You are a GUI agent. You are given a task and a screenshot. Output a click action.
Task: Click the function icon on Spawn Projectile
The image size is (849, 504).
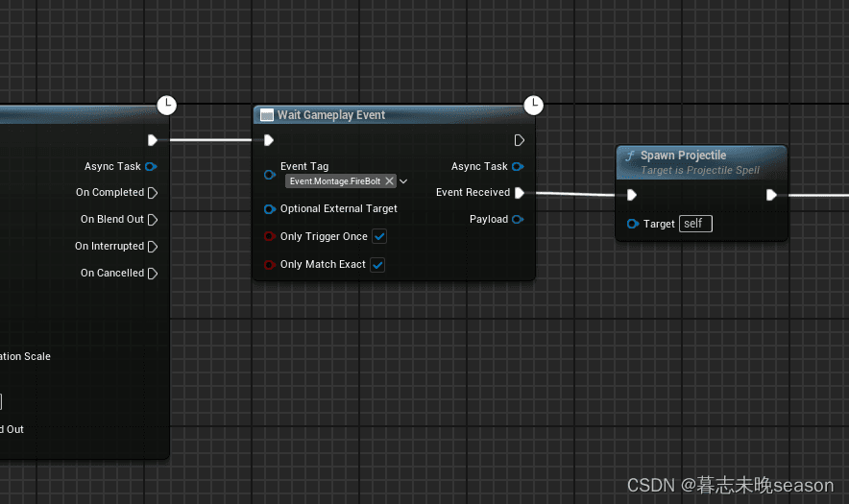[630, 156]
